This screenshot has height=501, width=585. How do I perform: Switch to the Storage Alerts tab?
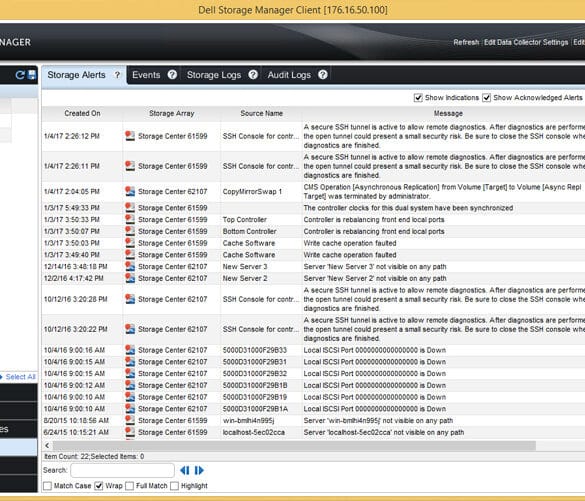pos(76,75)
